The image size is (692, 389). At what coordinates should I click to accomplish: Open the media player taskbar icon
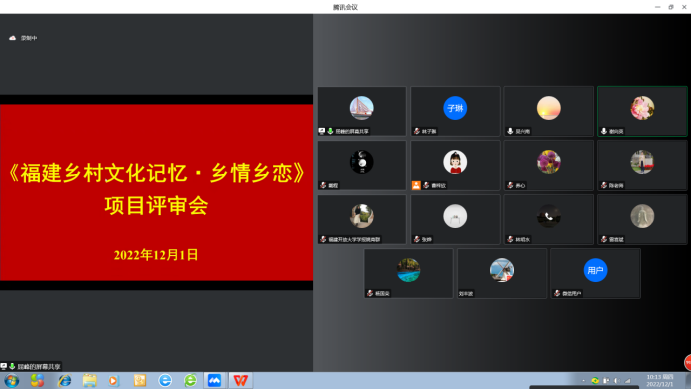pos(114,381)
